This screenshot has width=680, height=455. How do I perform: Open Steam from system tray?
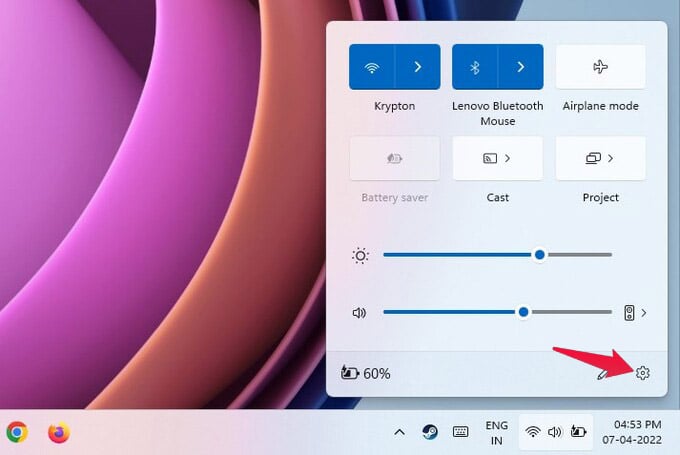point(430,432)
